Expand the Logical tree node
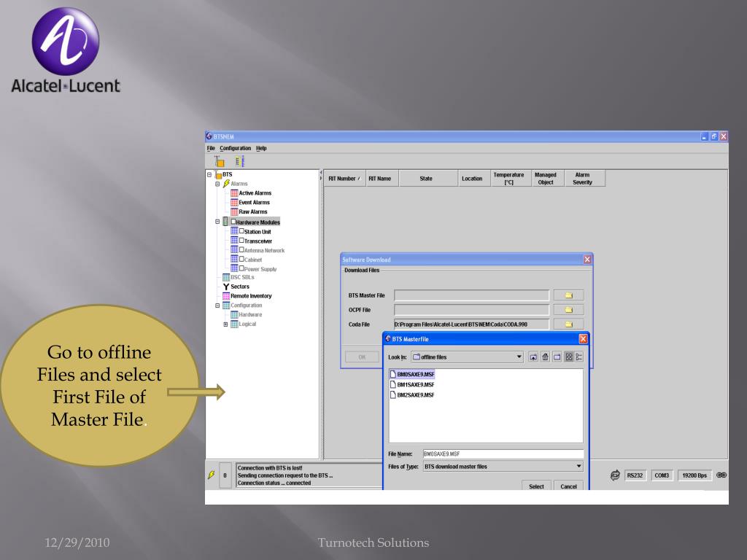 point(226,324)
